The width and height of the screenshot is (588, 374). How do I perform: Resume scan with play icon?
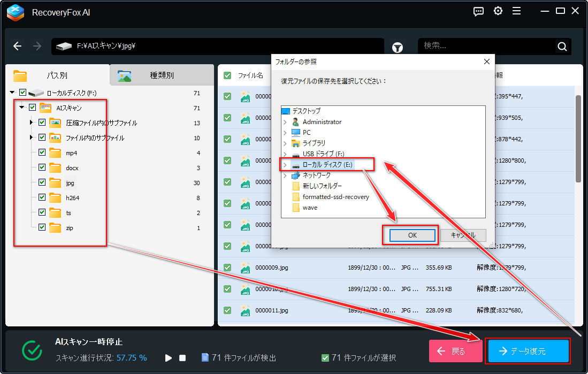(169, 358)
